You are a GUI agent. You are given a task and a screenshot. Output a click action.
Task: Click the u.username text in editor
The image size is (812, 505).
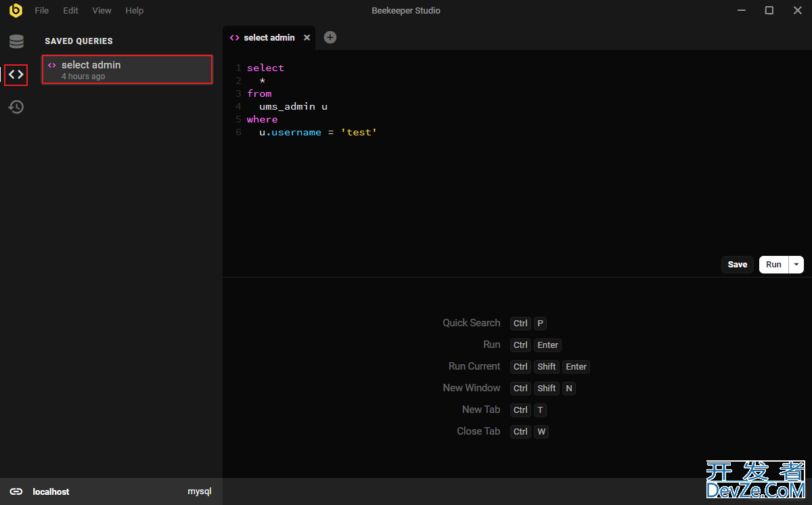click(290, 132)
